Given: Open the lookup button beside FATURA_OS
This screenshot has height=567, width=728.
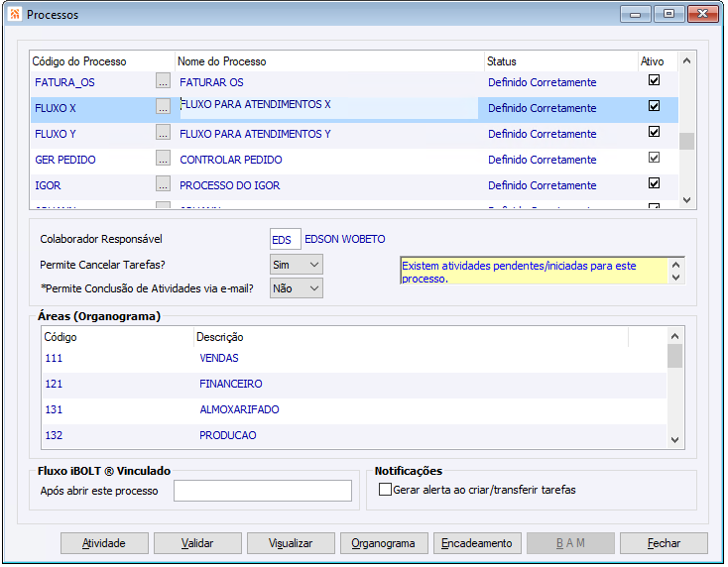Looking at the screenshot, I should click(163, 80).
